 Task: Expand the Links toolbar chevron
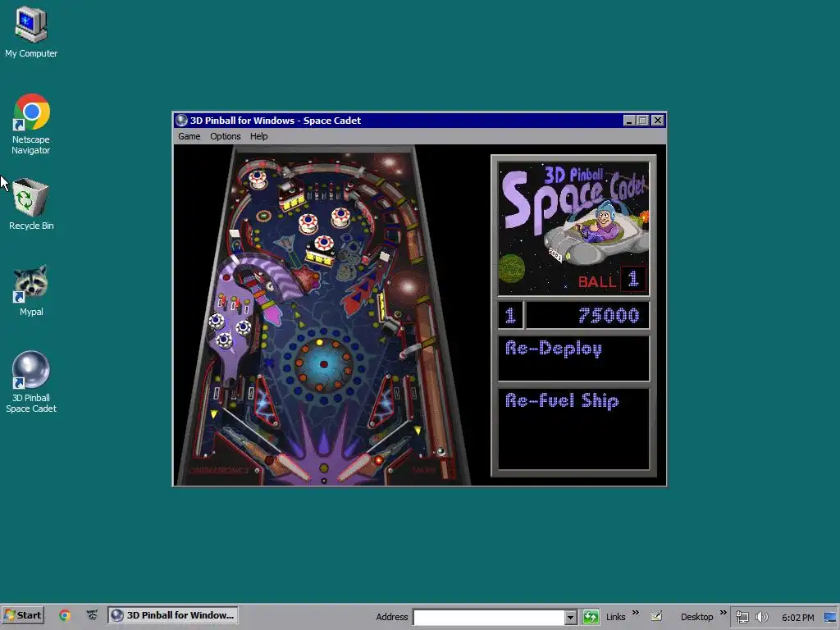coord(636,613)
